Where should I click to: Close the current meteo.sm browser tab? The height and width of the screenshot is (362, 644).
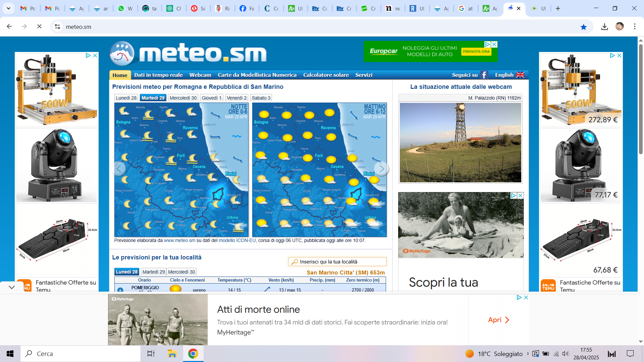(x=519, y=8)
